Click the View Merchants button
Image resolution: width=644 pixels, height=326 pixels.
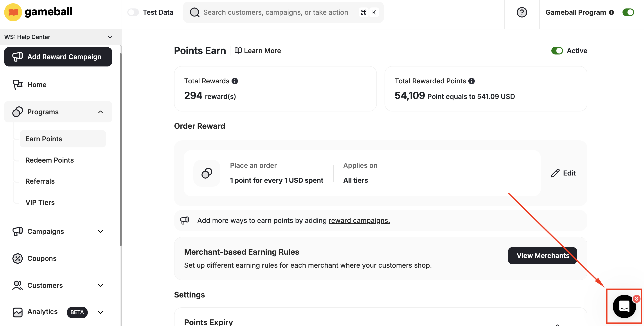coord(543,255)
